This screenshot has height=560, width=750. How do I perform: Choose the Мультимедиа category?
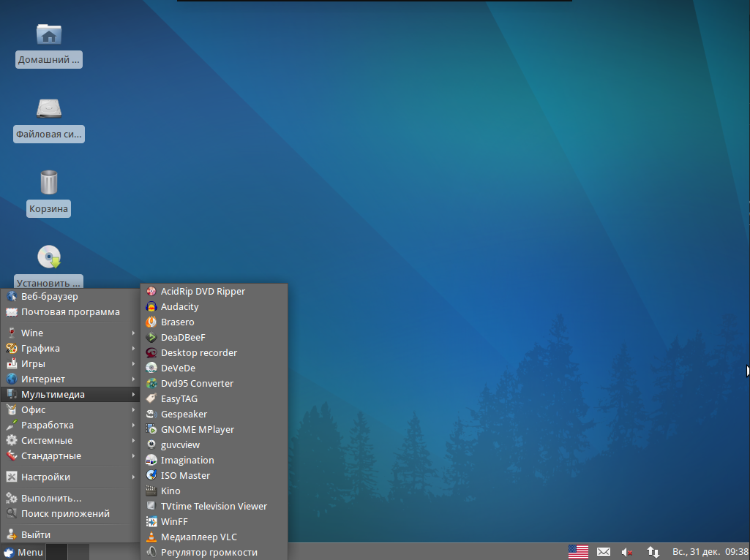(x=70, y=394)
